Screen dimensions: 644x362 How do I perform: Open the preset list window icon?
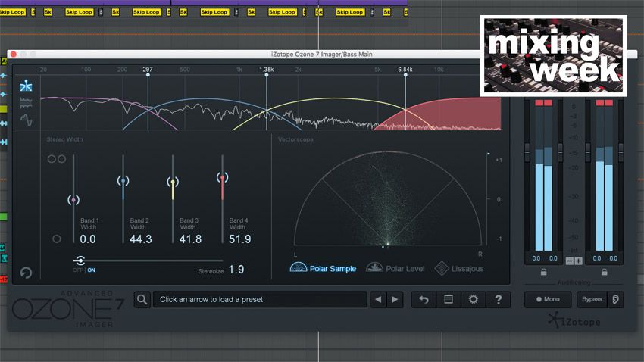(449, 300)
